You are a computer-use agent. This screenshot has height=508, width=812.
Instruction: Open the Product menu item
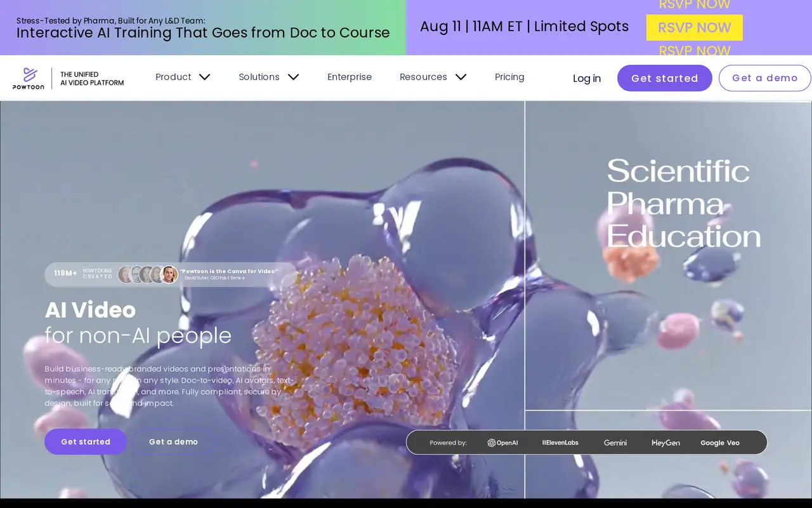pyautogui.click(x=173, y=77)
